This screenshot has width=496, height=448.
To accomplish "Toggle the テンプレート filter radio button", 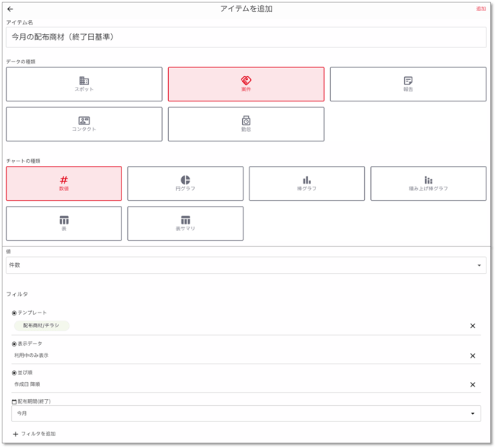I will [14, 313].
